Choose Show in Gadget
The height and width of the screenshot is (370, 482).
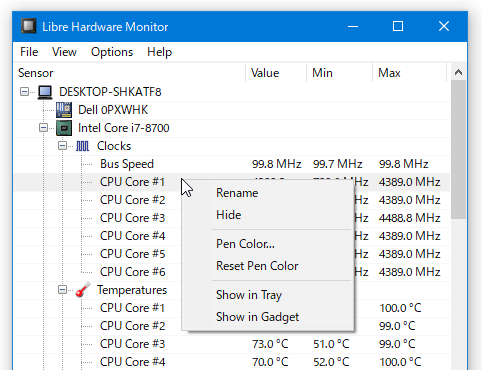point(268,317)
